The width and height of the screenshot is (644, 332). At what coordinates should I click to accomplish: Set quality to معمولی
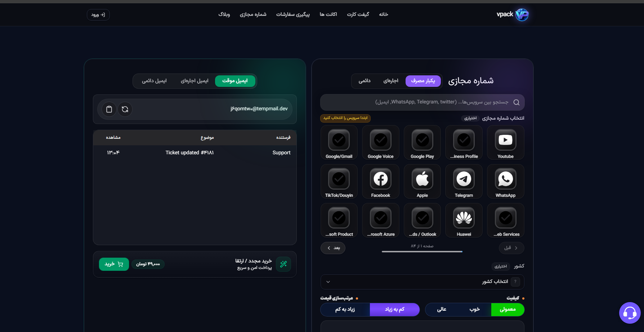(x=507, y=310)
